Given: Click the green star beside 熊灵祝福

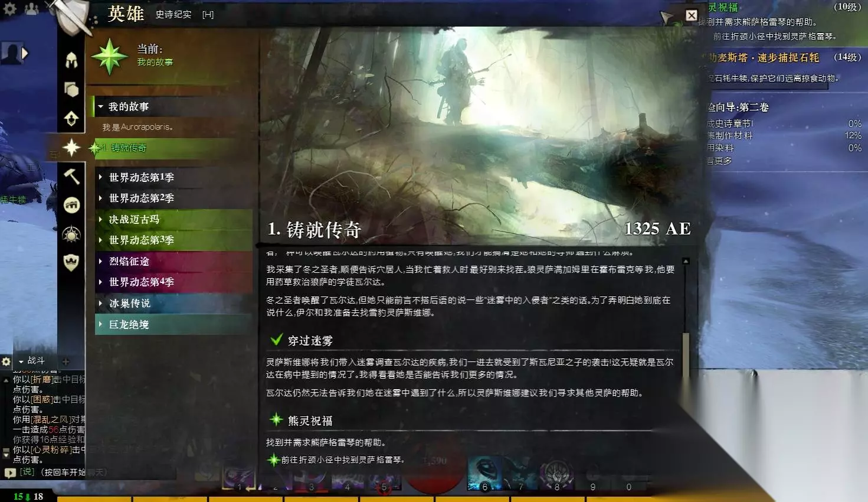Looking at the screenshot, I should [x=276, y=420].
